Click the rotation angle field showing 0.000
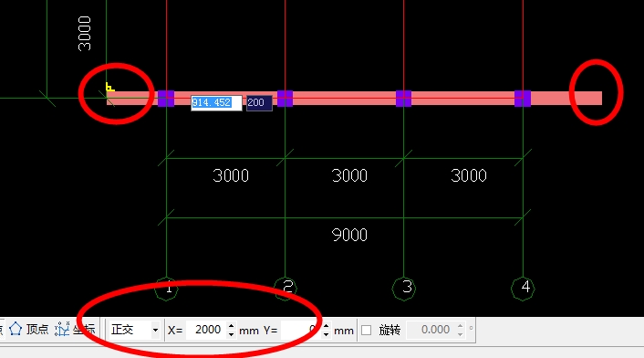 point(431,330)
